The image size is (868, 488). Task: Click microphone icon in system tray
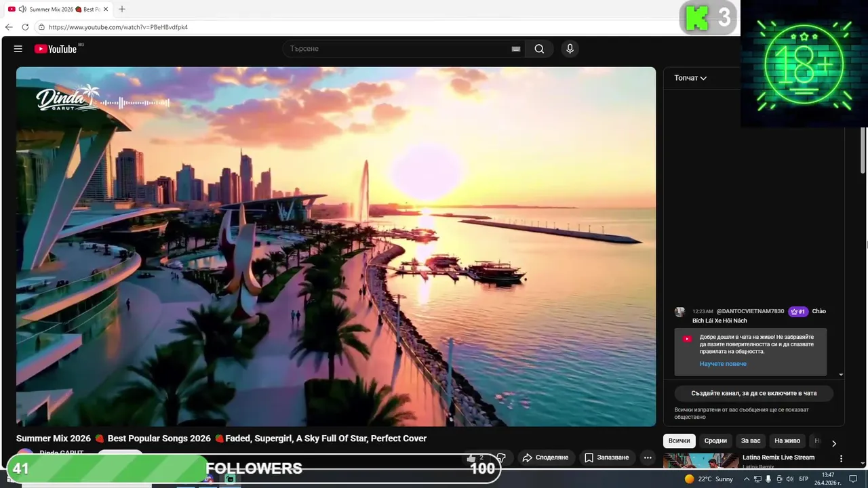(768, 479)
